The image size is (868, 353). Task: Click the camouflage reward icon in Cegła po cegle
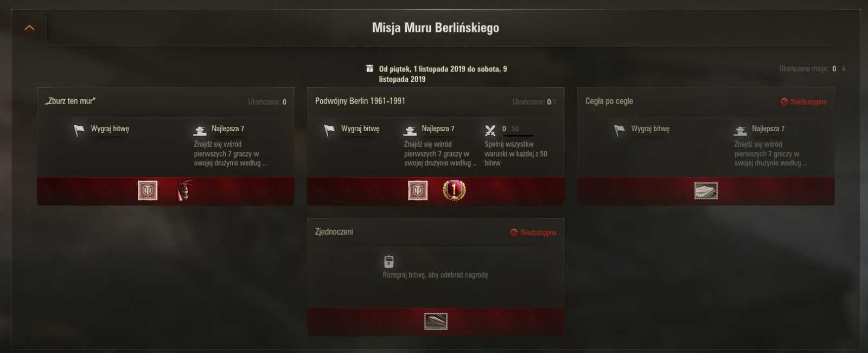point(706,191)
